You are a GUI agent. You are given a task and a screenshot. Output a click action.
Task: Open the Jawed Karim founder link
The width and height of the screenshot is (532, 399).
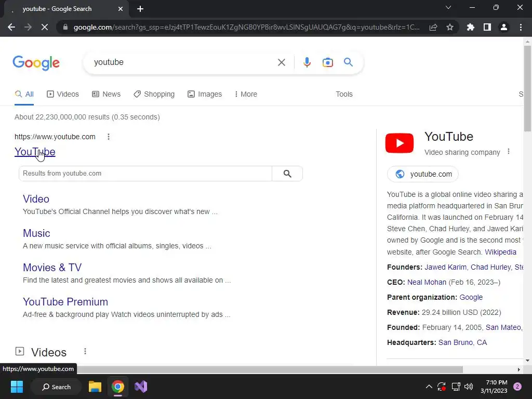(445, 267)
